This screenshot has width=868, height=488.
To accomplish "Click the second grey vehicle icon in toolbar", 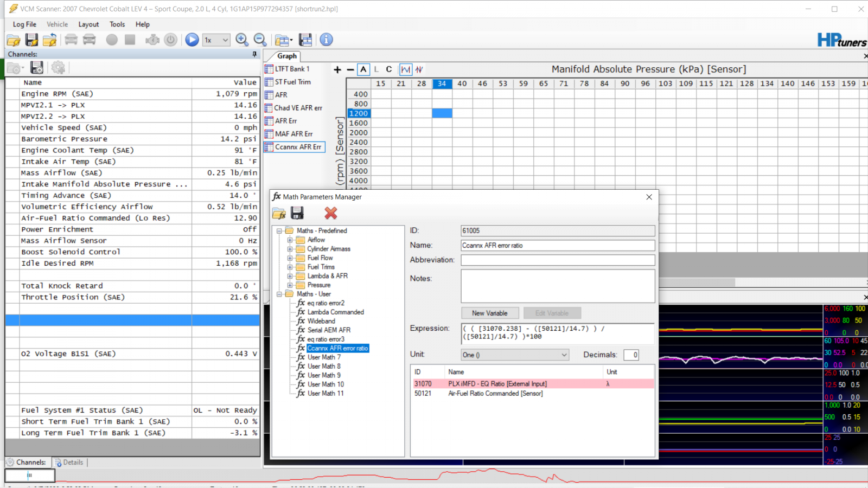I will pyautogui.click(x=90, y=40).
